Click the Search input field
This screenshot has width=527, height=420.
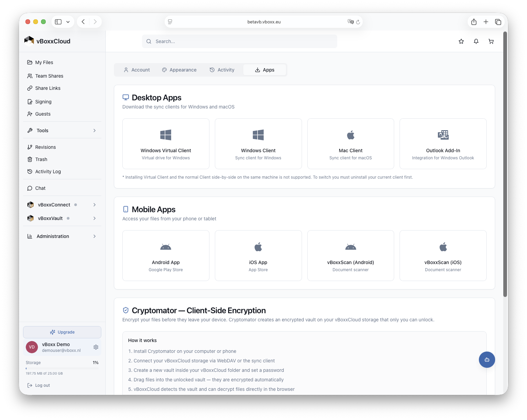coord(240,41)
